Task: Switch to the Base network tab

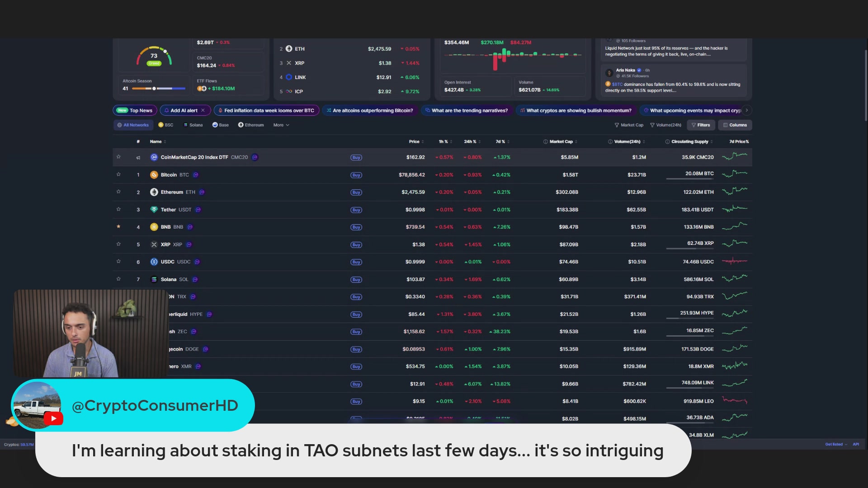Action: [221, 125]
